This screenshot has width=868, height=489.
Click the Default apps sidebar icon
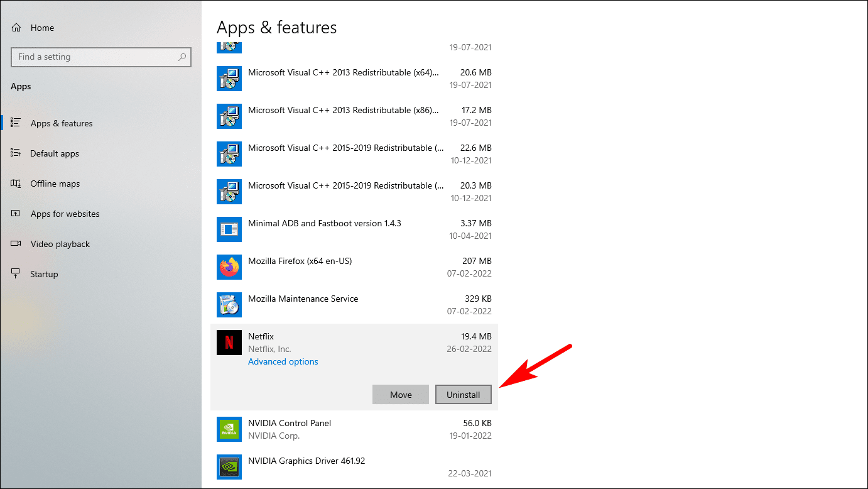pos(16,153)
